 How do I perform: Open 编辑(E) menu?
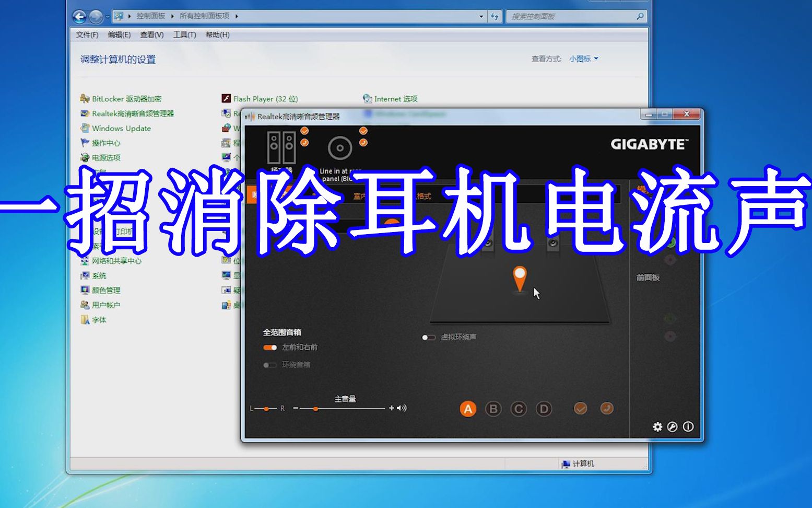(119, 35)
